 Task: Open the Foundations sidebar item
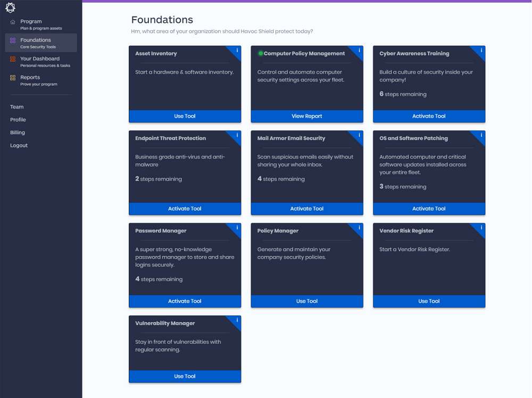41,43
